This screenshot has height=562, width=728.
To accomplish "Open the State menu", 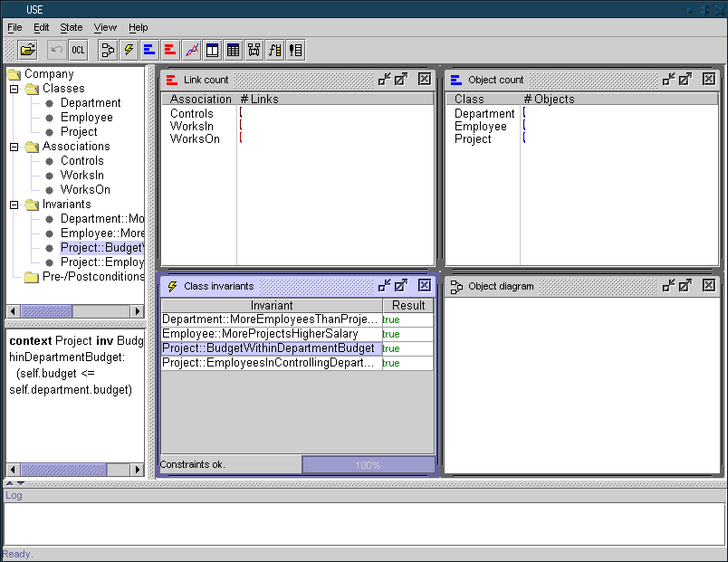I will pos(71,28).
